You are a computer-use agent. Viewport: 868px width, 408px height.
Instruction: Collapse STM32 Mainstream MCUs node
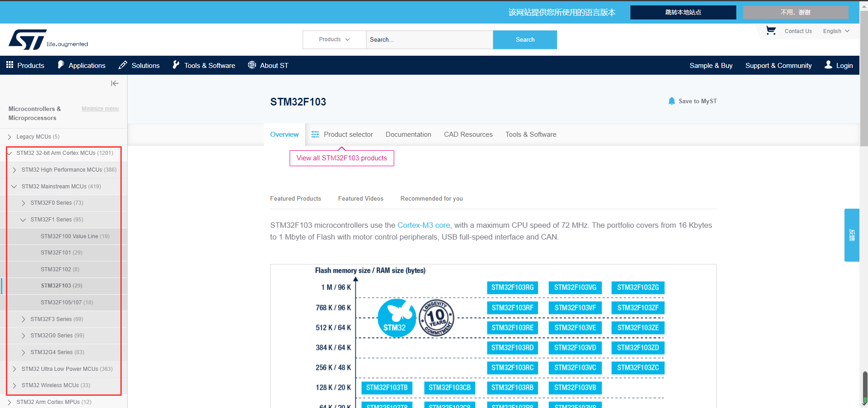(x=14, y=187)
